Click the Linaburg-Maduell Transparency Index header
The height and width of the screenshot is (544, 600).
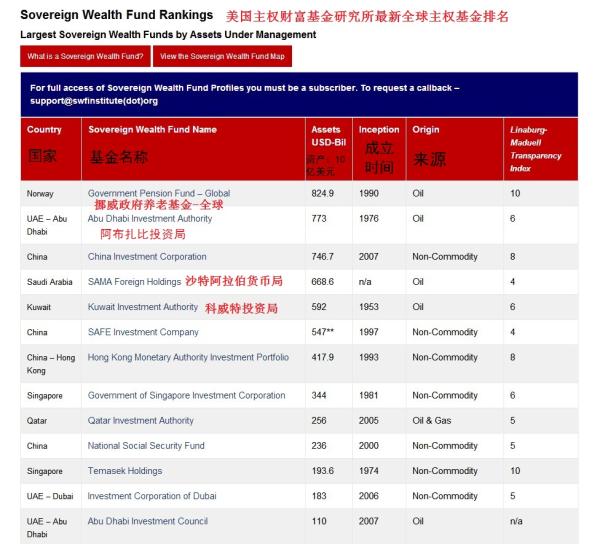[536, 149]
